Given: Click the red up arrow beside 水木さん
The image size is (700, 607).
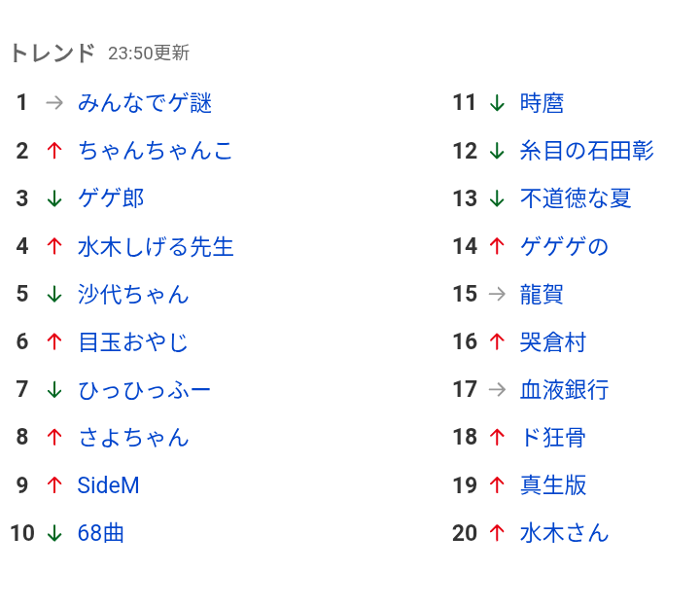Looking at the screenshot, I should click(x=497, y=533).
